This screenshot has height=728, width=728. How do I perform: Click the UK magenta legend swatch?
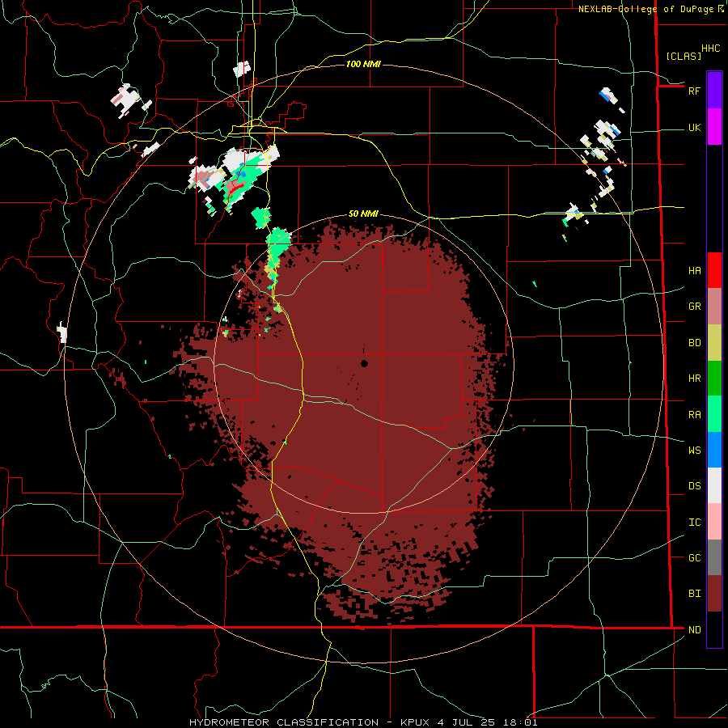(714, 127)
